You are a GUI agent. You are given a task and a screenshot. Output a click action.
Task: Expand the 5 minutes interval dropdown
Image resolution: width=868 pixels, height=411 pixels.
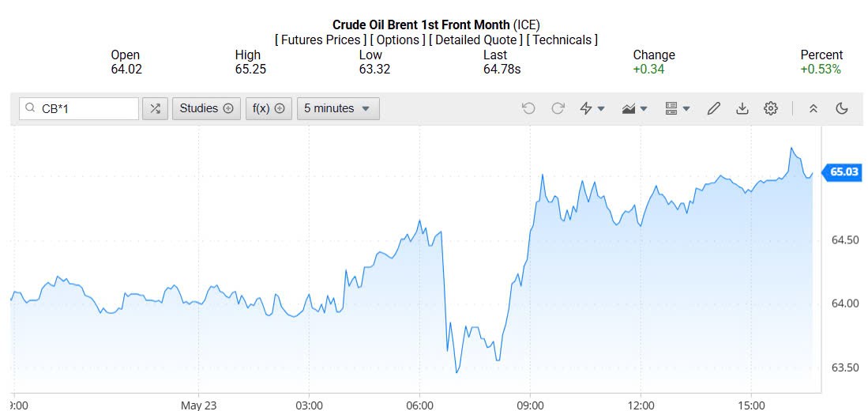[337, 109]
